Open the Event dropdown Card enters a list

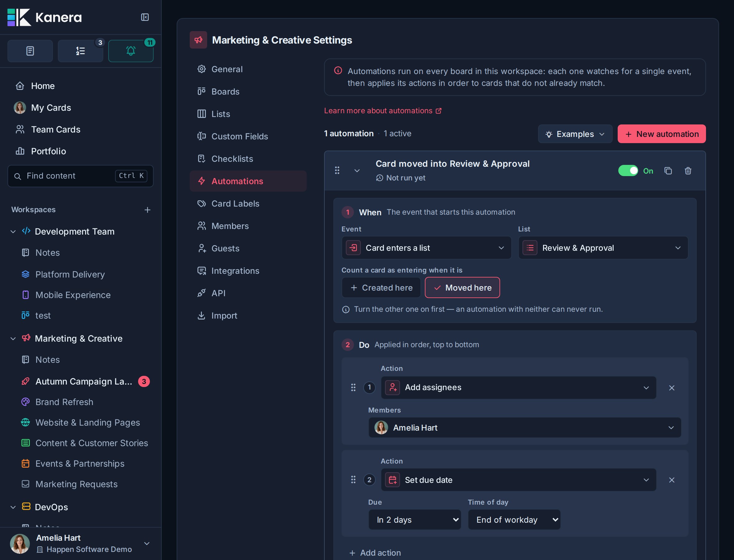[426, 248]
